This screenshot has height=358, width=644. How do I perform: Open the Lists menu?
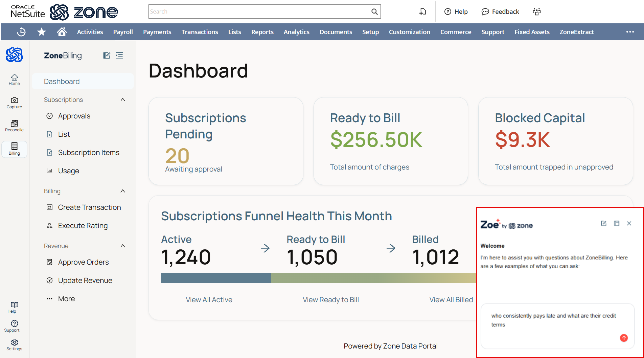[234, 32]
